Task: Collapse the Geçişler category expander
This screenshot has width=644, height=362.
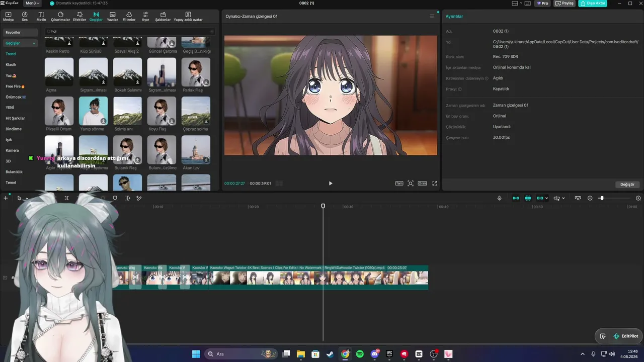Action: [34, 43]
